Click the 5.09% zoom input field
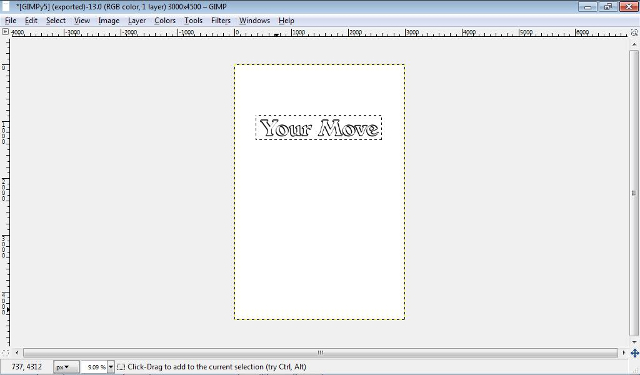Viewport: 640px width, 375px height. [x=94, y=367]
